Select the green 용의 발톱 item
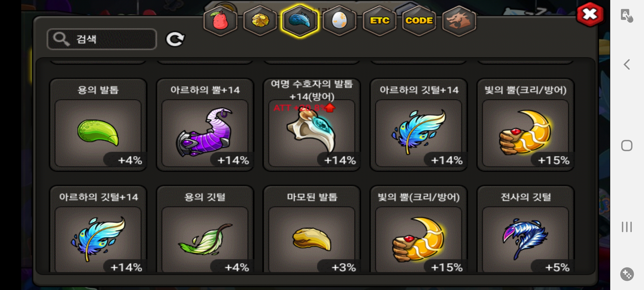This screenshot has width=644, height=290. coord(98,125)
